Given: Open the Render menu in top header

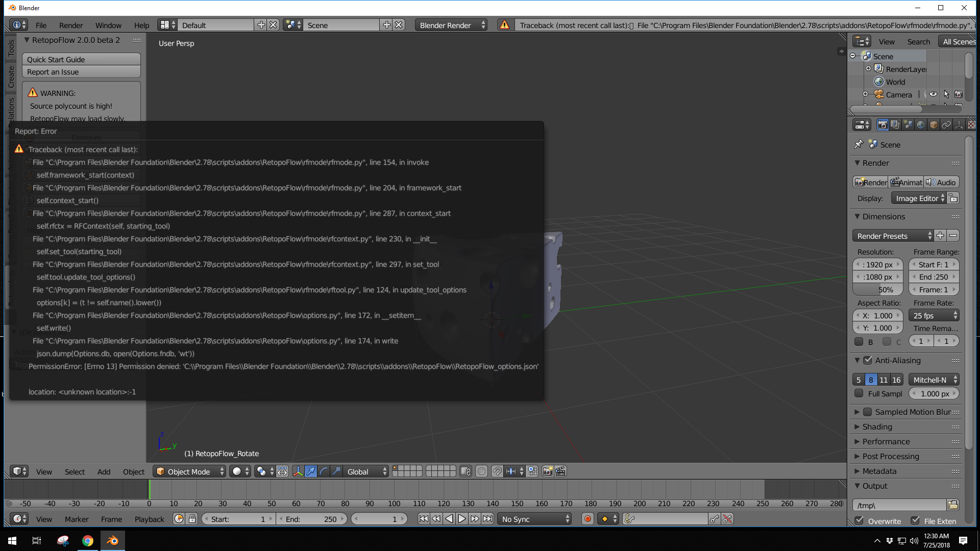Looking at the screenshot, I should (71, 25).
